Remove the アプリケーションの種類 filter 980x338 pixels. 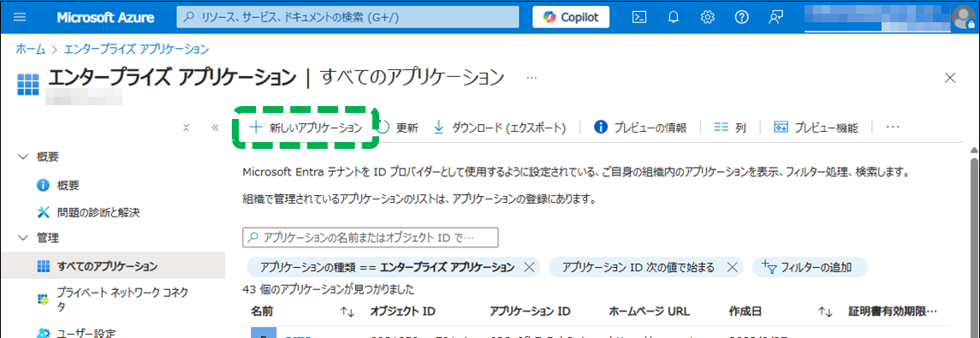click(x=529, y=267)
